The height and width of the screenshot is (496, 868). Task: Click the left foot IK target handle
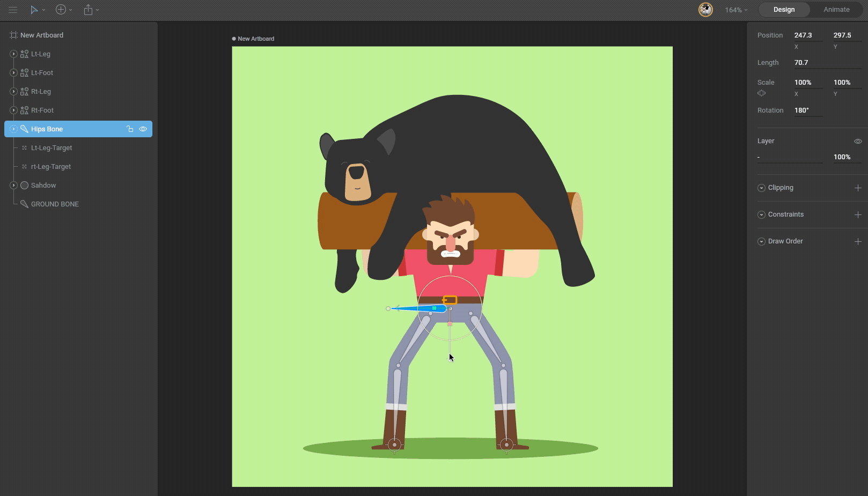[x=395, y=445]
